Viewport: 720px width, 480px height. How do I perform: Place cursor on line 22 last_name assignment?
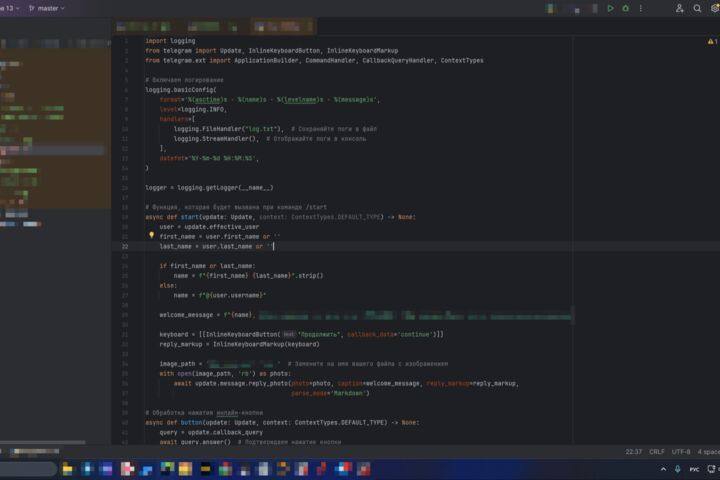(216, 247)
